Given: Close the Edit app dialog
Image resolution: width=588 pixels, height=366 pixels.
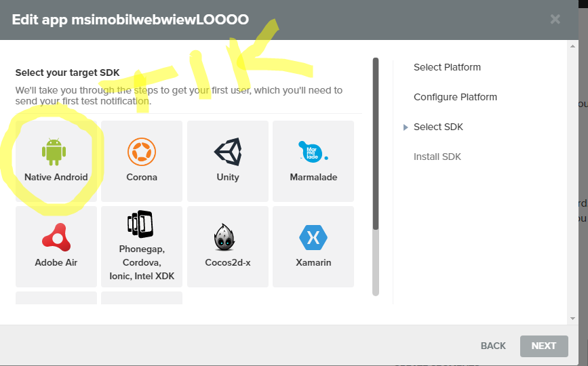Looking at the screenshot, I should pyautogui.click(x=555, y=19).
